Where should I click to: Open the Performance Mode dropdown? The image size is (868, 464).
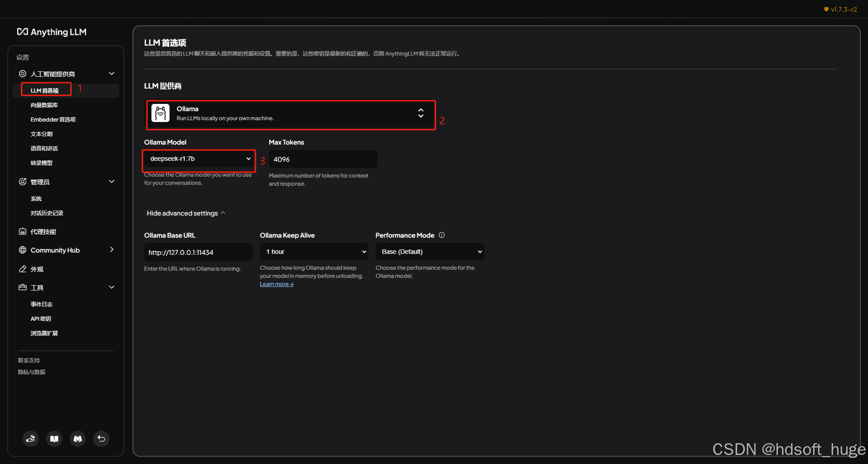(x=430, y=252)
